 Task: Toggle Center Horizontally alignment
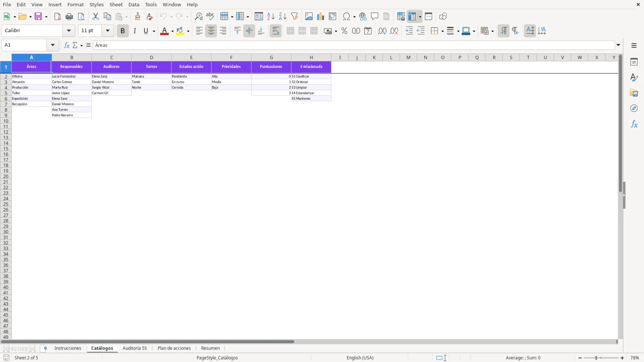[x=211, y=31]
